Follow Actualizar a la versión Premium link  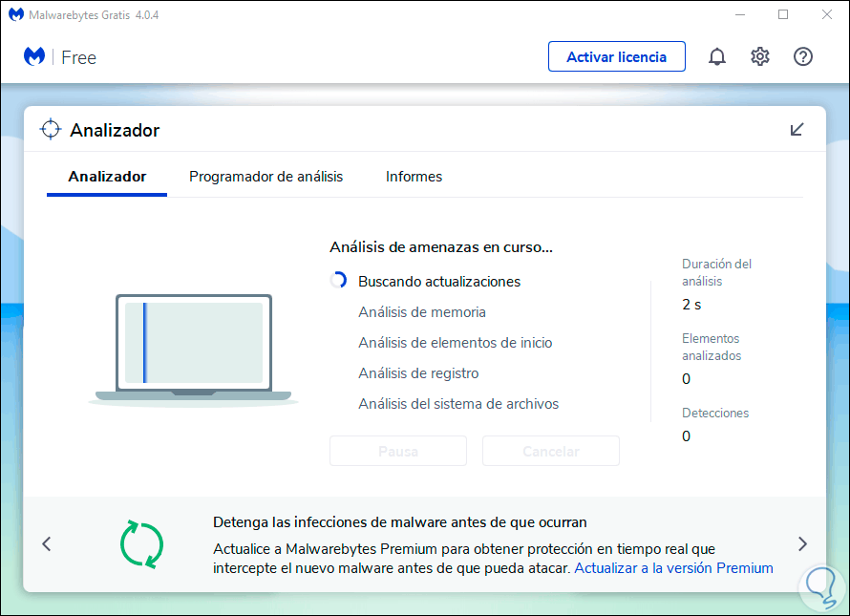click(673, 568)
